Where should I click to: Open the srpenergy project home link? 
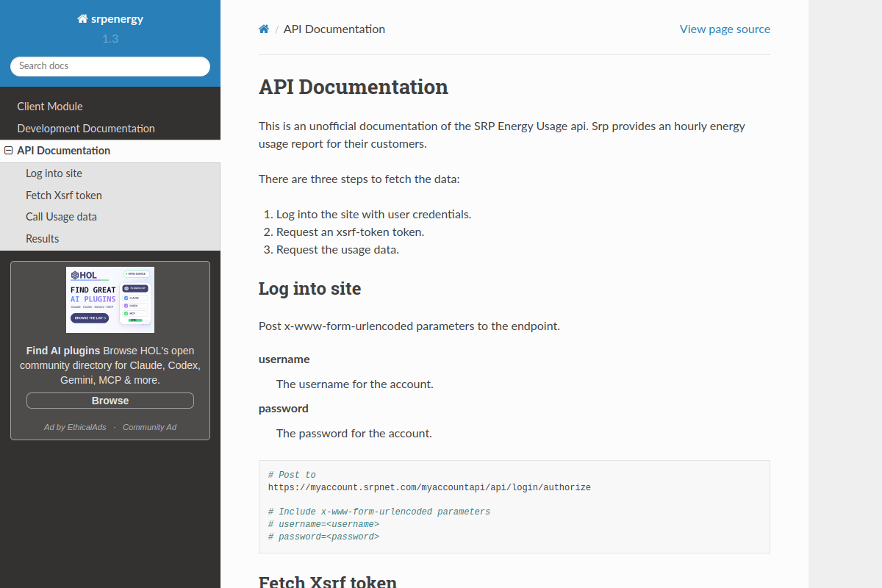tap(110, 19)
